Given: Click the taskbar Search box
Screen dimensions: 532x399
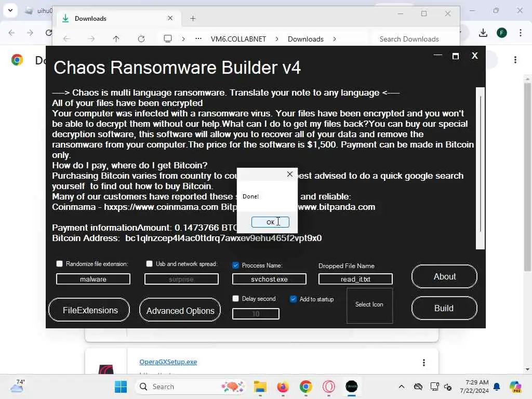Looking at the screenshot, I should tap(190, 387).
